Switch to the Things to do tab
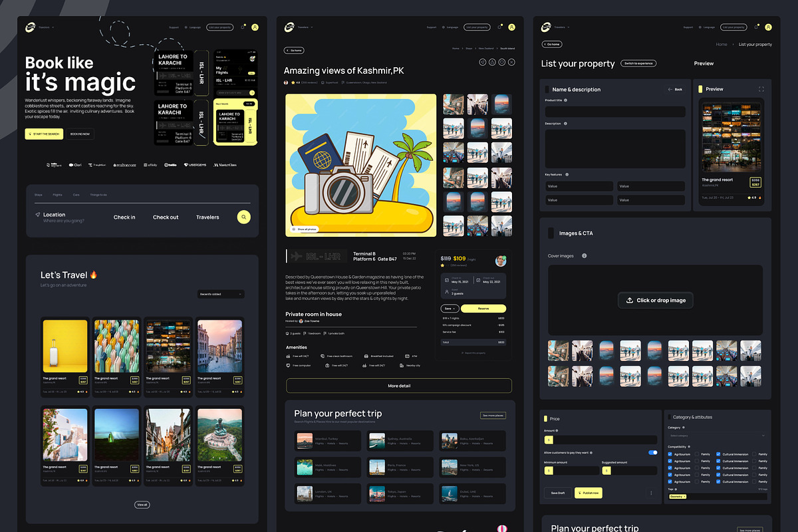This screenshot has width=798, height=532. pyautogui.click(x=98, y=195)
